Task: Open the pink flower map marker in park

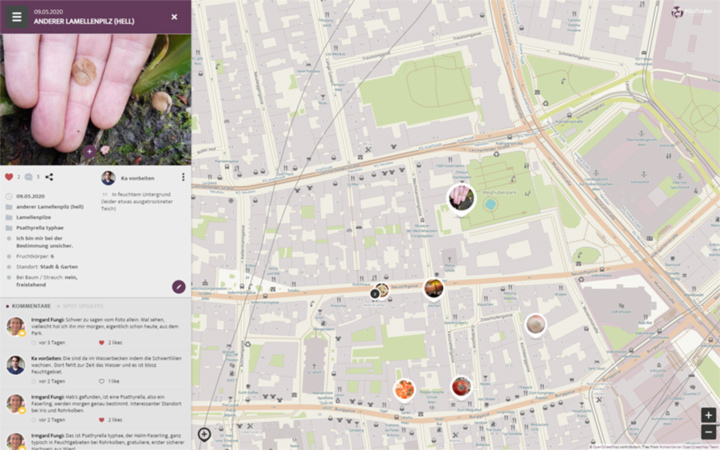Action: click(x=460, y=197)
